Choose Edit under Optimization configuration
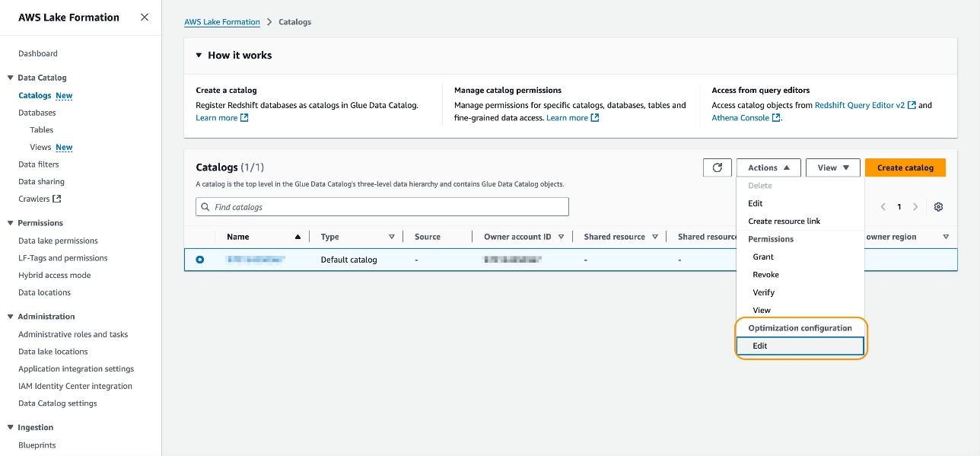 tap(799, 346)
